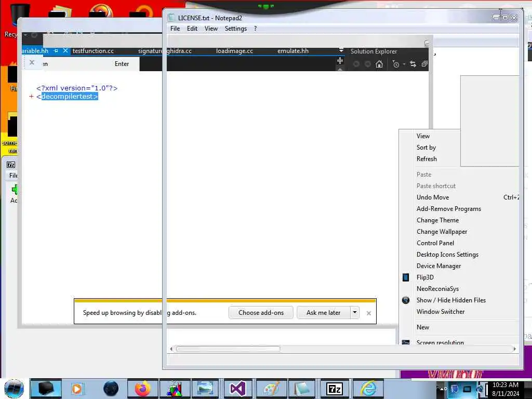532x399 pixels.
Task: Click the Choose add-ons button
Action: 261,312
